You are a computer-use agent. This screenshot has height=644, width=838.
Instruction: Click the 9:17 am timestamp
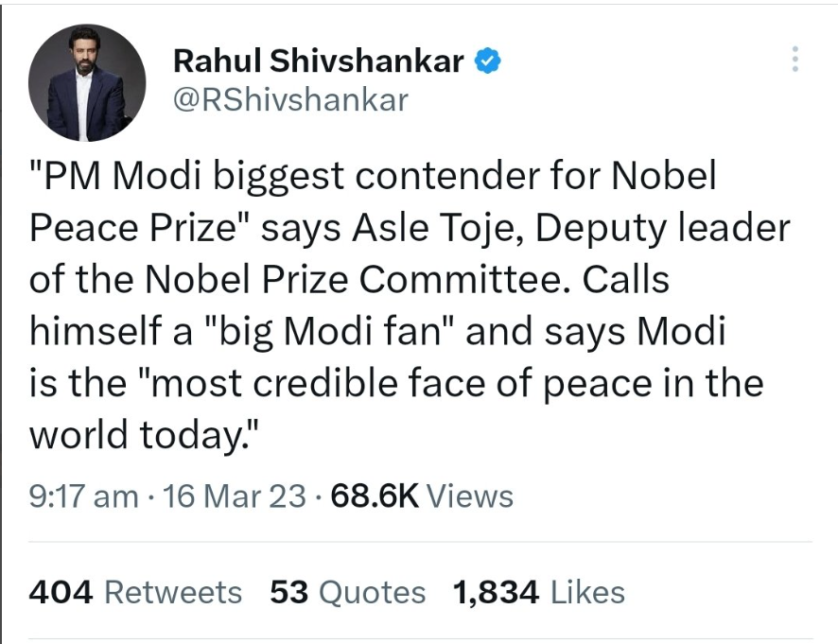coord(83,496)
